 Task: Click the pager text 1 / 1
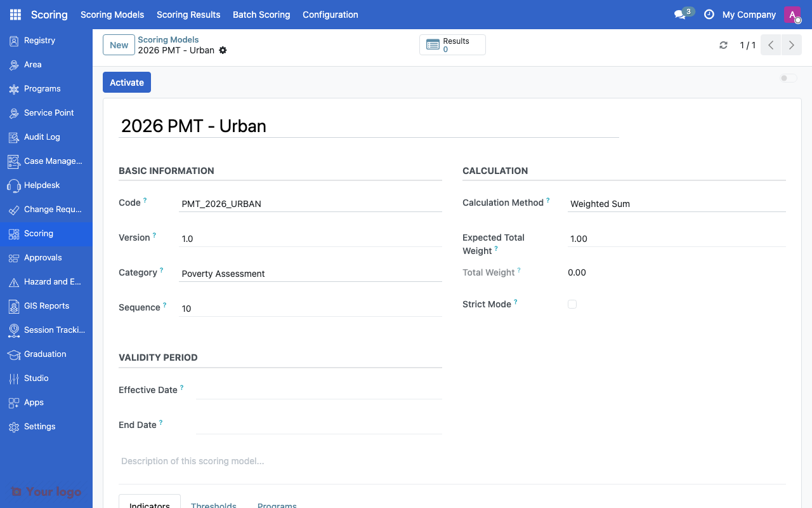click(748, 45)
